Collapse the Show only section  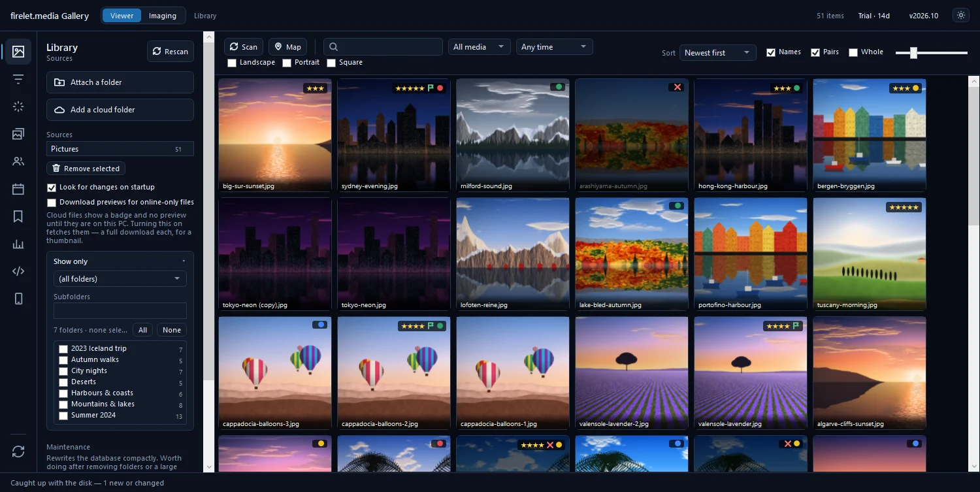(120, 261)
